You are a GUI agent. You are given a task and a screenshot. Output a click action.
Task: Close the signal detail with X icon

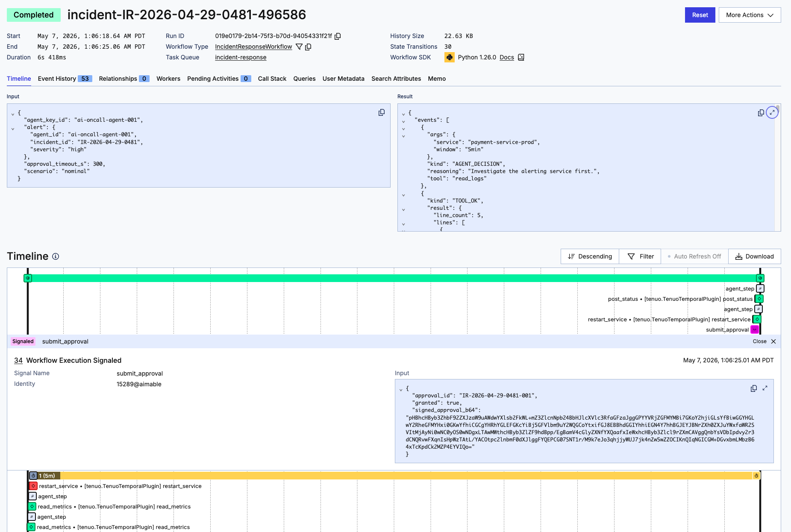773,341
